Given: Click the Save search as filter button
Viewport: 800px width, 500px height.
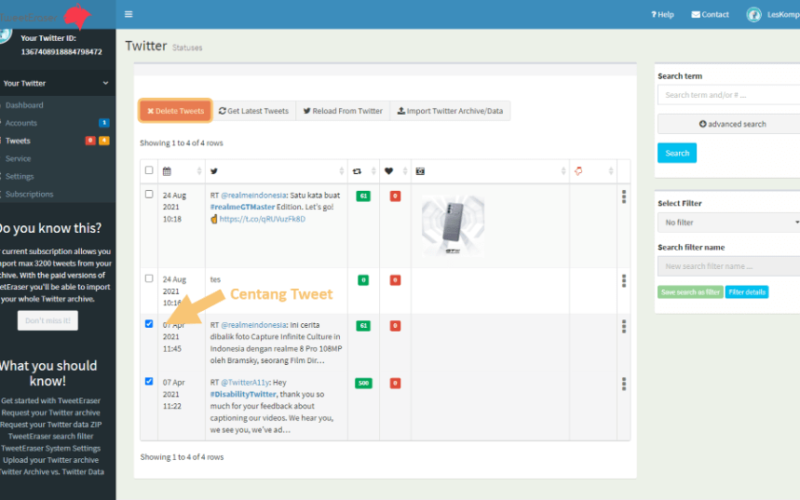Looking at the screenshot, I should 690,292.
